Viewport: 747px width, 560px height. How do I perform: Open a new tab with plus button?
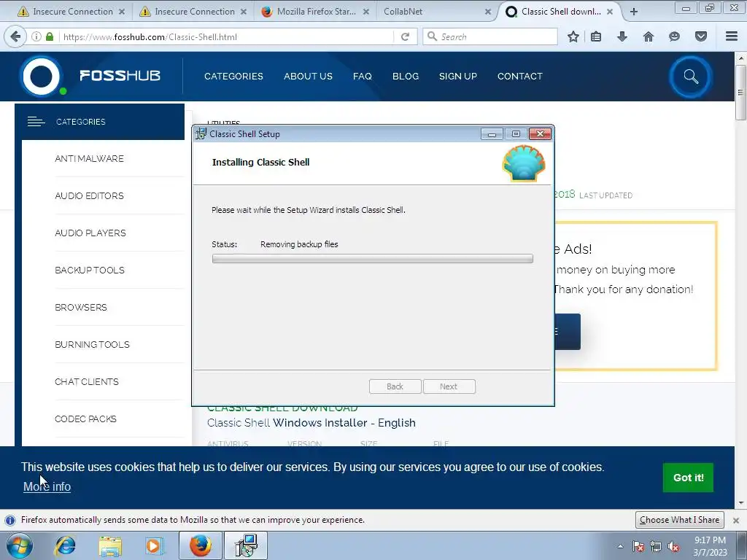tap(634, 12)
